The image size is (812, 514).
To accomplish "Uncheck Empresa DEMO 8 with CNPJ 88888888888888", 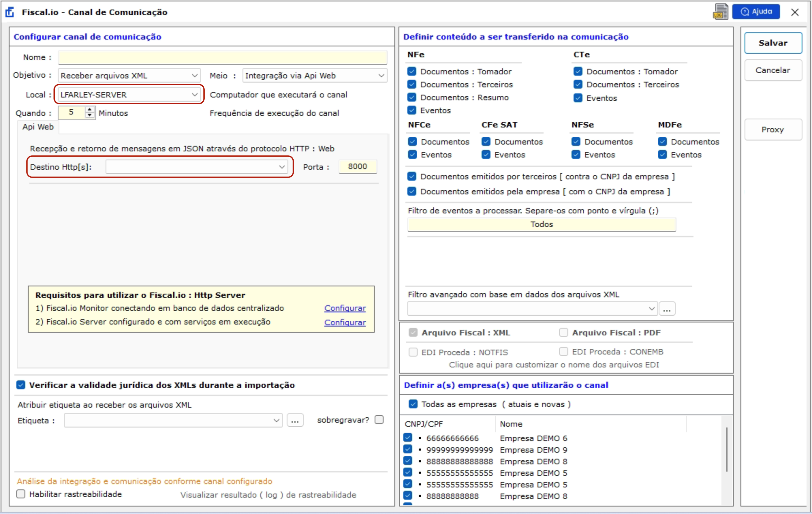I will point(408,460).
